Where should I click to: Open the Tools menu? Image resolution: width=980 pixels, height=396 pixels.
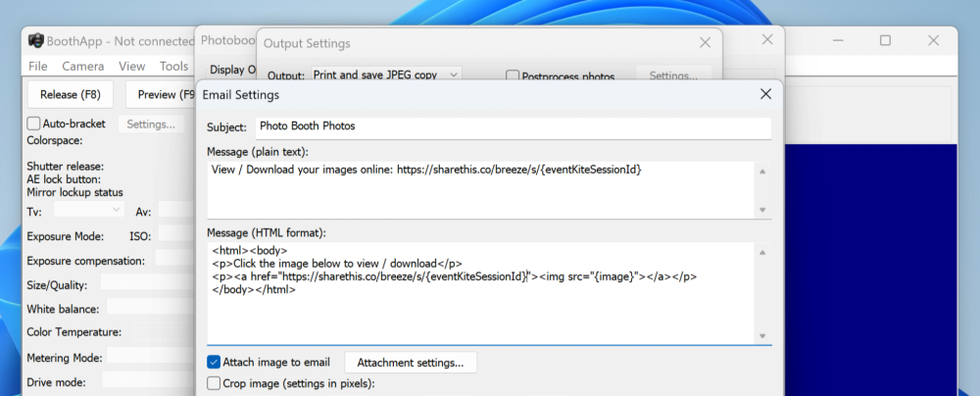point(173,67)
